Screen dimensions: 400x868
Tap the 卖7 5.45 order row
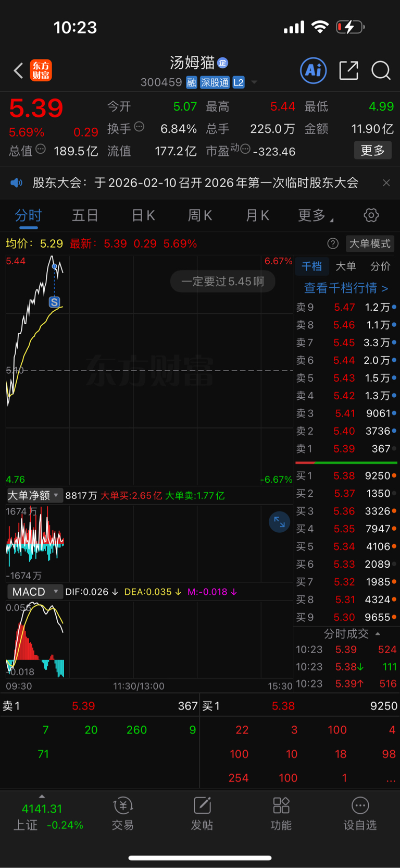pyautogui.click(x=346, y=343)
